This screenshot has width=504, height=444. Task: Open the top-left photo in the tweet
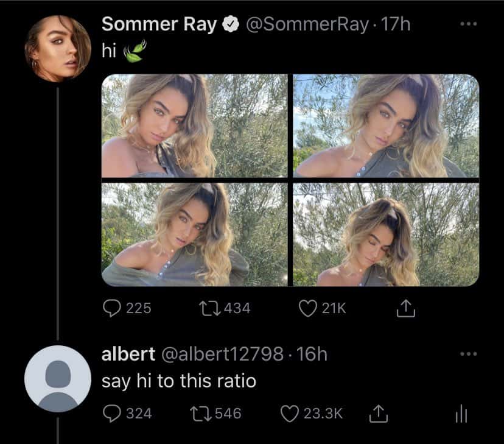pos(194,126)
